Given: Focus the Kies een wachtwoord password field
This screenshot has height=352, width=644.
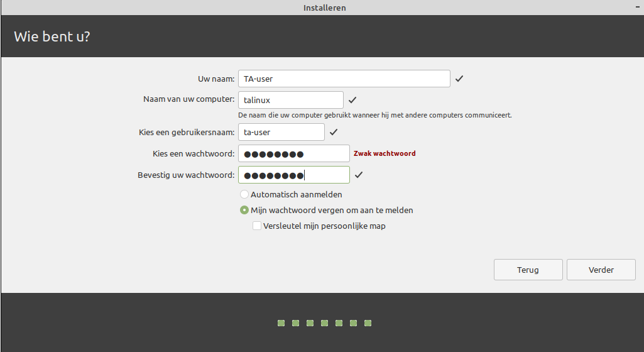Looking at the screenshot, I should pyautogui.click(x=293, y=153).
